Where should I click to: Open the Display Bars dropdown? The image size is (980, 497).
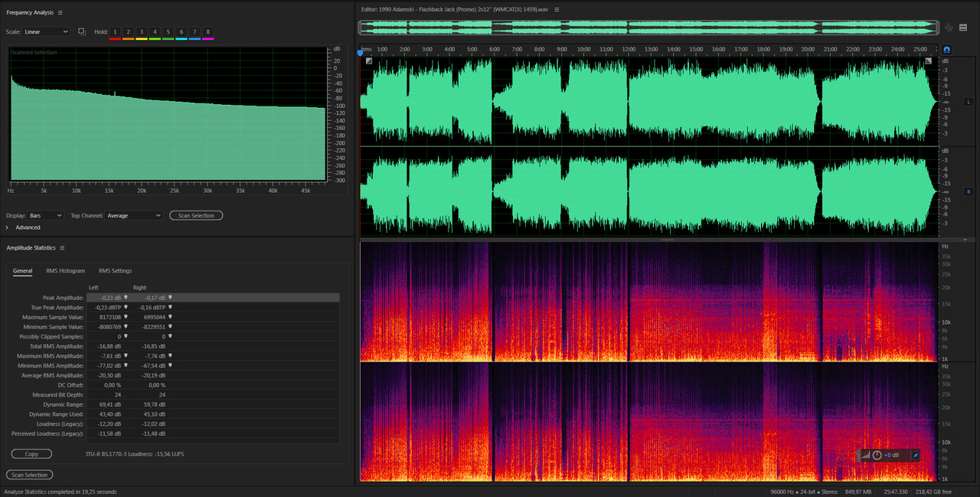click(x=46, y=216)
